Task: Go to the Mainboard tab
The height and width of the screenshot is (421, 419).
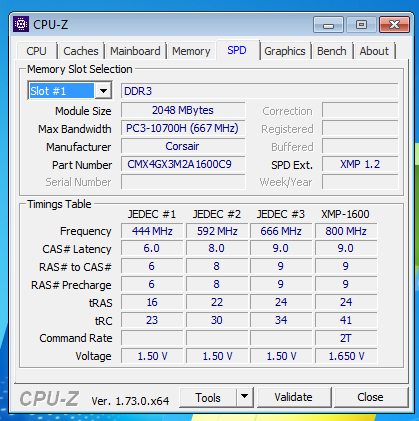Action: click(135, 51)
